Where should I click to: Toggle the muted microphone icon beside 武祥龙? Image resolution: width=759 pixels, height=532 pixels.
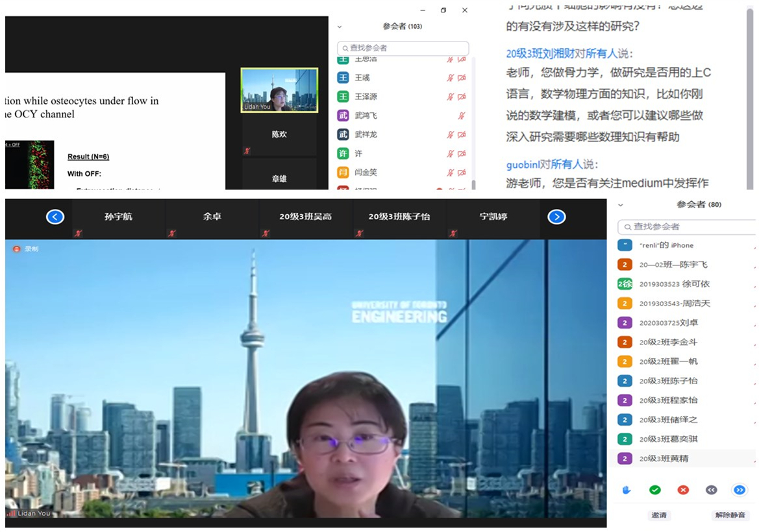tap(449, 134)
